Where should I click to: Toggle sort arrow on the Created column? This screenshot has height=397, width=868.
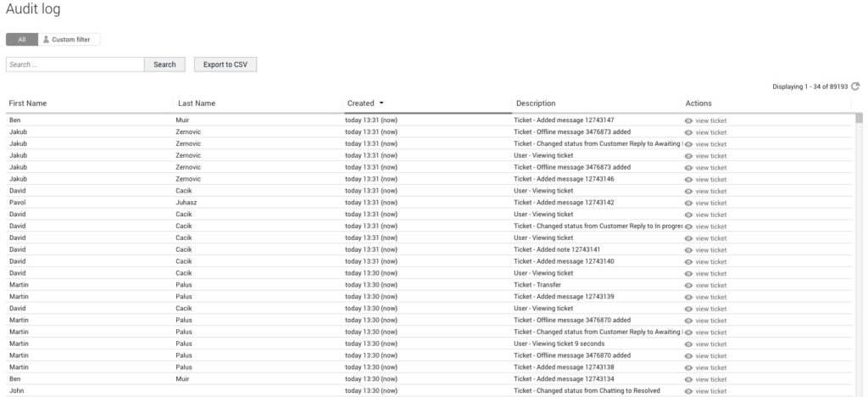click(x=381, y=103)
